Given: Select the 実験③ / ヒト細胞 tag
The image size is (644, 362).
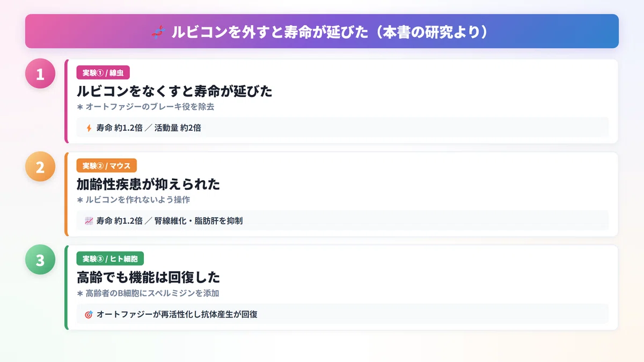Looking at the screenshot, I should pyautogui.click(x=110, y=259).
